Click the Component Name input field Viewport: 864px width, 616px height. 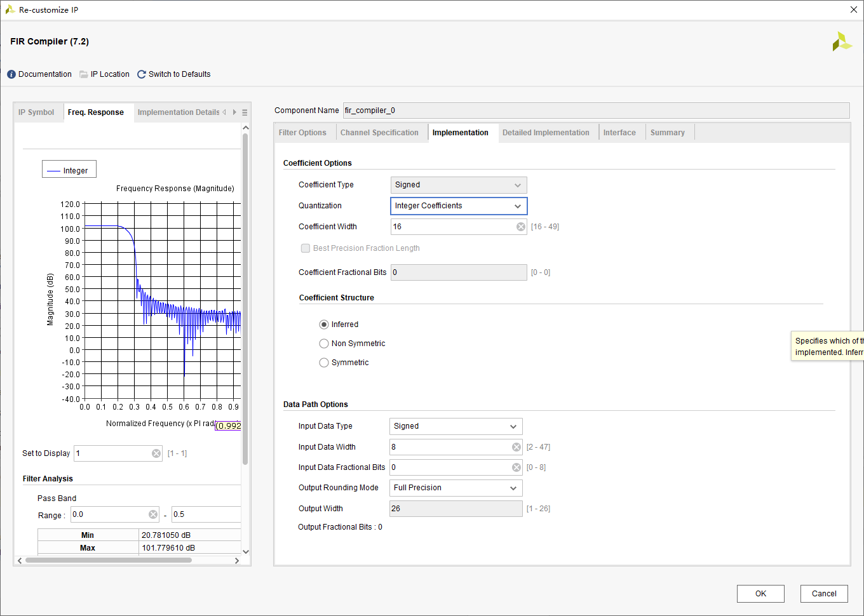point(596,110)
